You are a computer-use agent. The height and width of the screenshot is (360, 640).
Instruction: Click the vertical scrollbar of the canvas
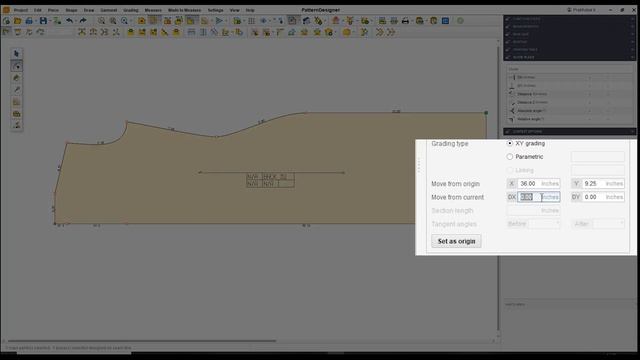(498, 188)
